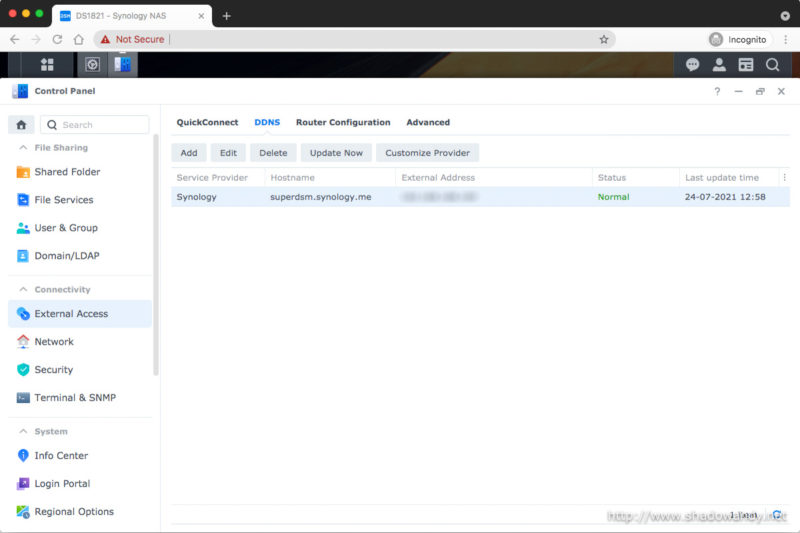The width and height of the screenshot is (800, 533).
Task: Click the Delete button
Action: coord(273,153)
